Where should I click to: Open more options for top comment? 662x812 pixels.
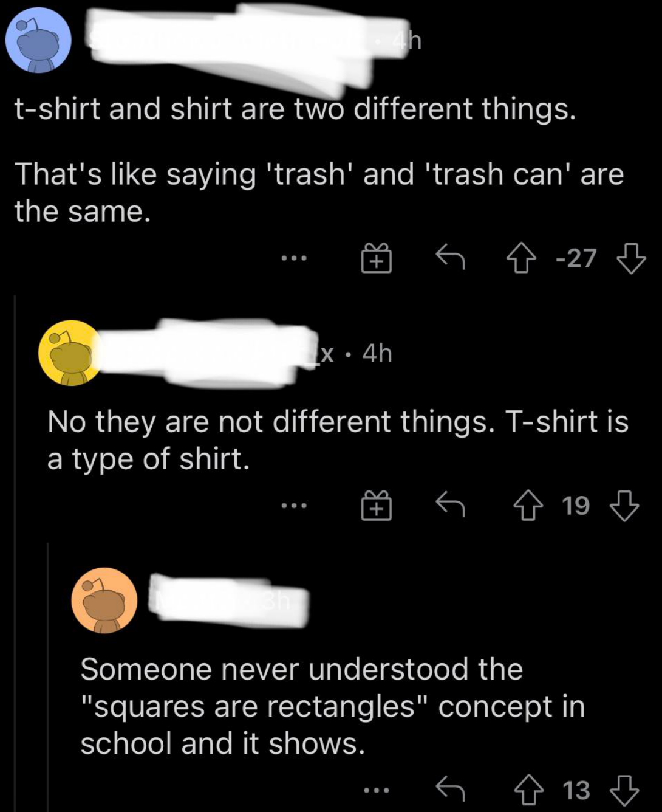pos(294,258)
